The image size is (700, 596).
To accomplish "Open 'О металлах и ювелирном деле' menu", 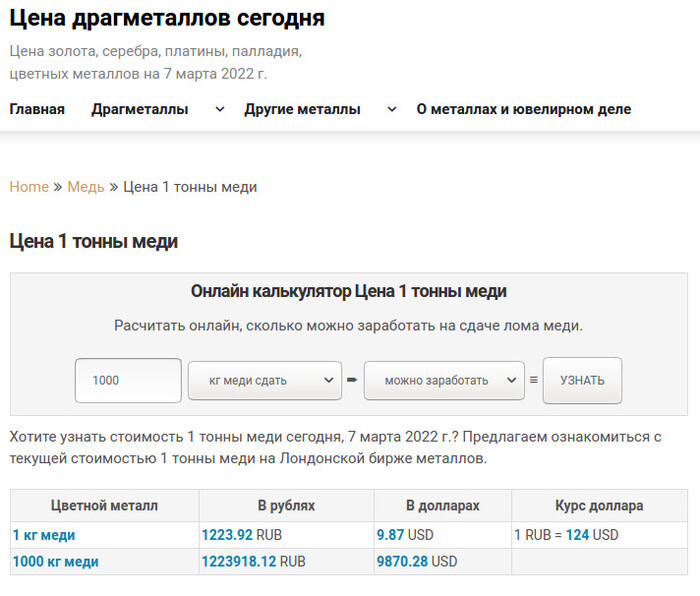I will pyautogui.click(x=523, y=109).
